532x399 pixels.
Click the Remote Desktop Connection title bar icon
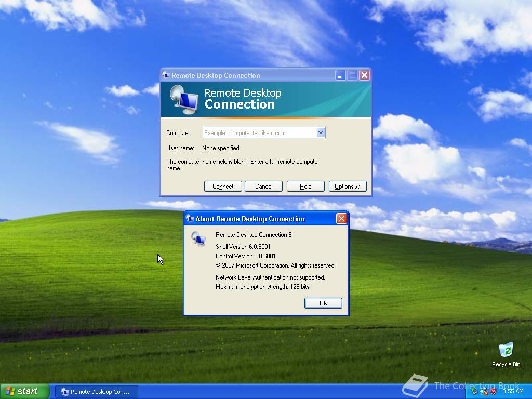tap(166, 75)
